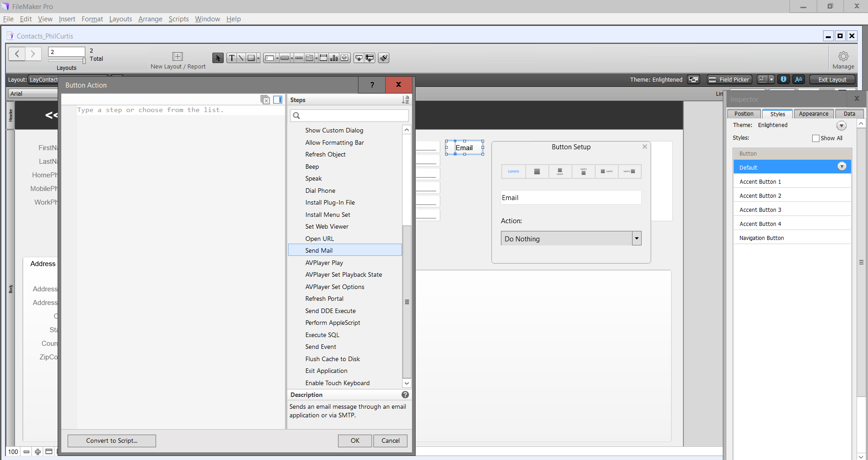Select the Send Mail step
The height and width of the screenshot is (460, 868).
345,250
